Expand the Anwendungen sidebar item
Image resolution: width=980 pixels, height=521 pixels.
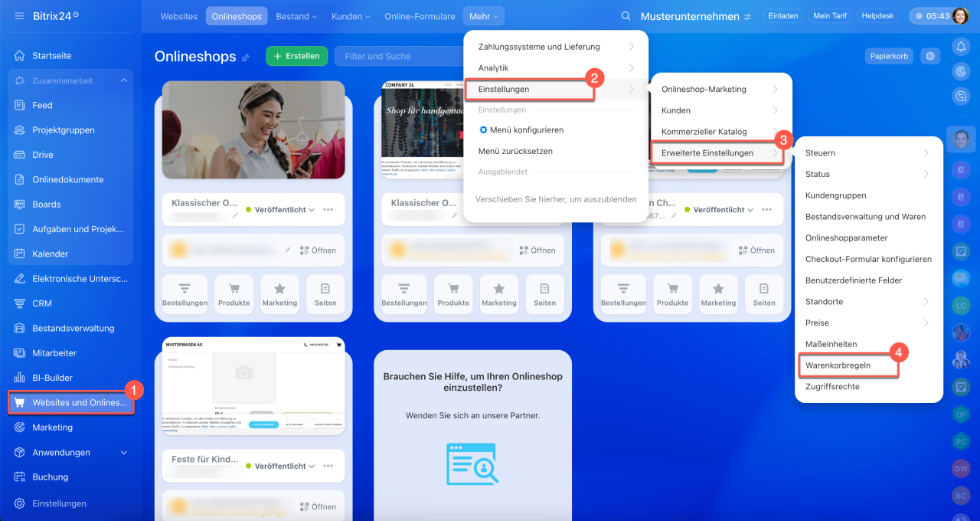(x=124, y=452)
